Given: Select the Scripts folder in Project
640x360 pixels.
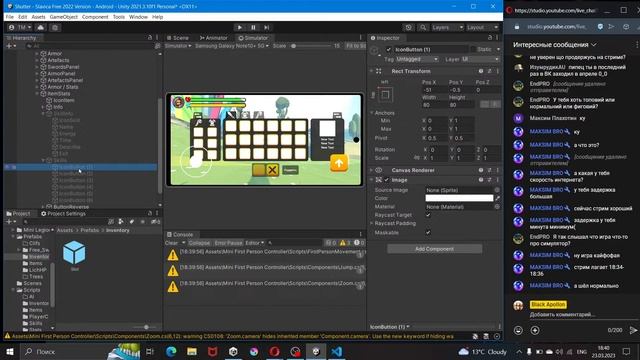Looking at the screenshot, I should click(x=31, y=290).
